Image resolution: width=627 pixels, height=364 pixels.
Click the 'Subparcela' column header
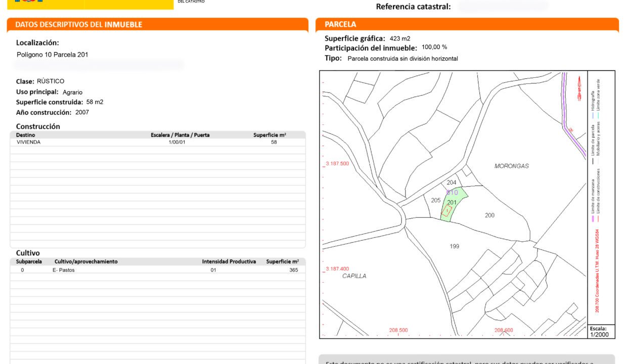[x=29, y=261]
